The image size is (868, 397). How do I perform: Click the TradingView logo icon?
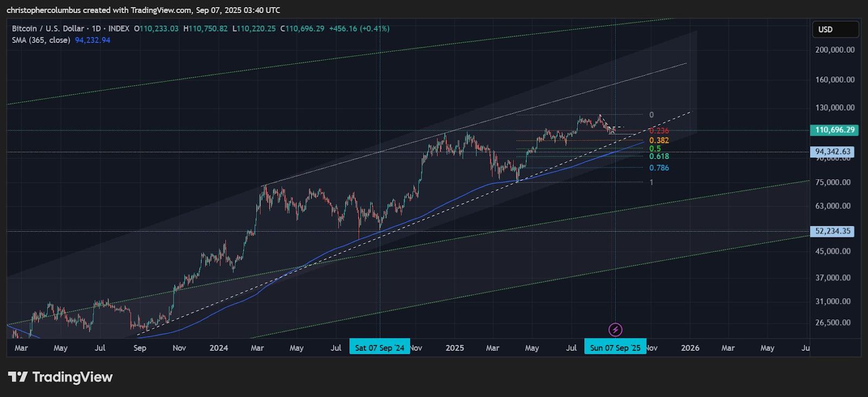pos(18,377)
